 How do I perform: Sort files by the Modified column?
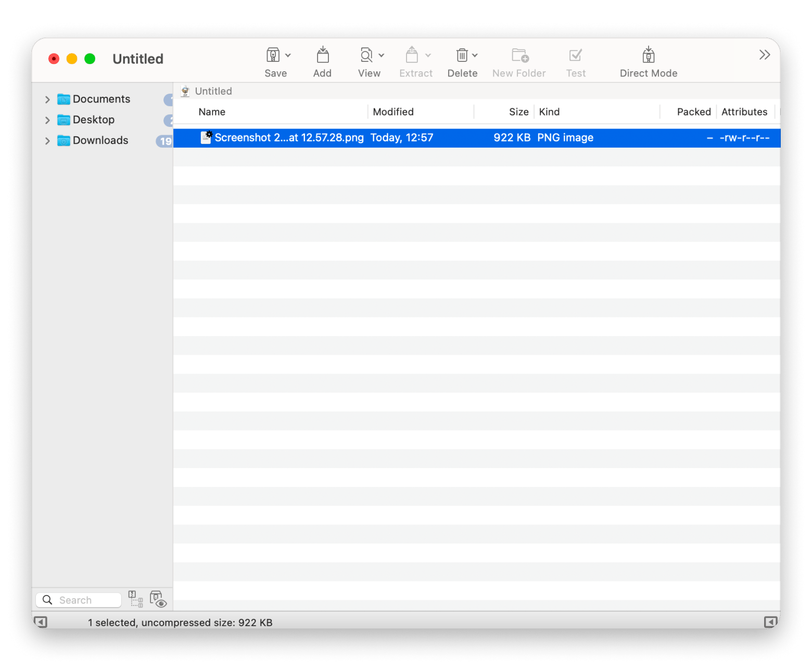(394, 111)
